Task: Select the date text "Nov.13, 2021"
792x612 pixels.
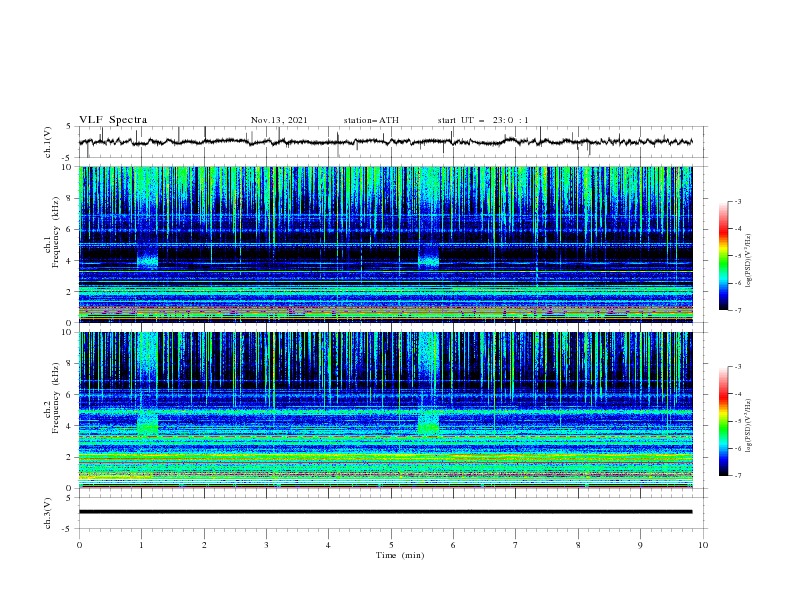Action: (279, 120)
